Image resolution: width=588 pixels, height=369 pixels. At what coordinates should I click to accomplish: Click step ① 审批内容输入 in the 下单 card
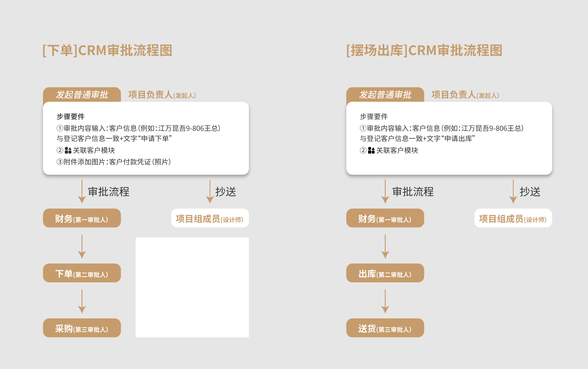pos(139,128)
